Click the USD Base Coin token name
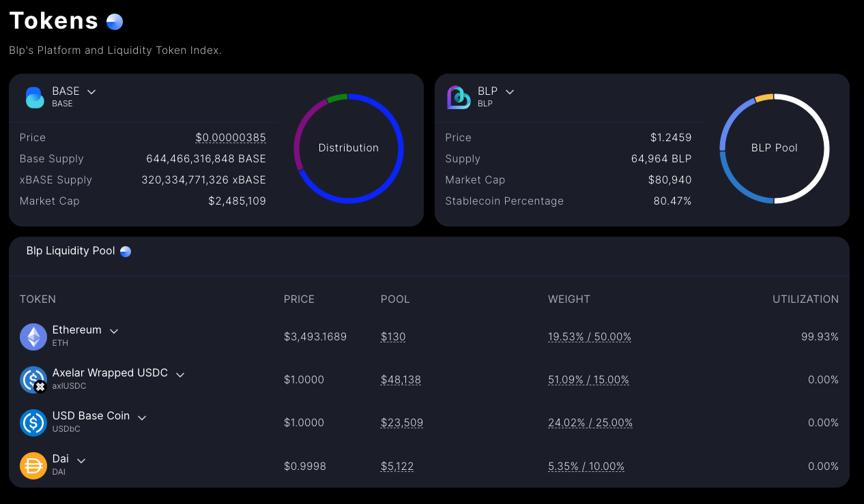Viewport: 864px width, 504px height. point(91,416)
